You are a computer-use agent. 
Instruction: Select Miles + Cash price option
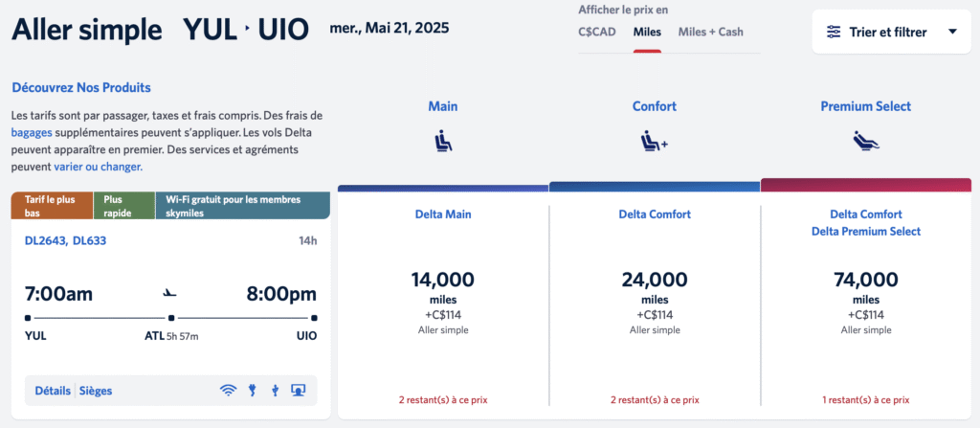[x=710, y=32]
